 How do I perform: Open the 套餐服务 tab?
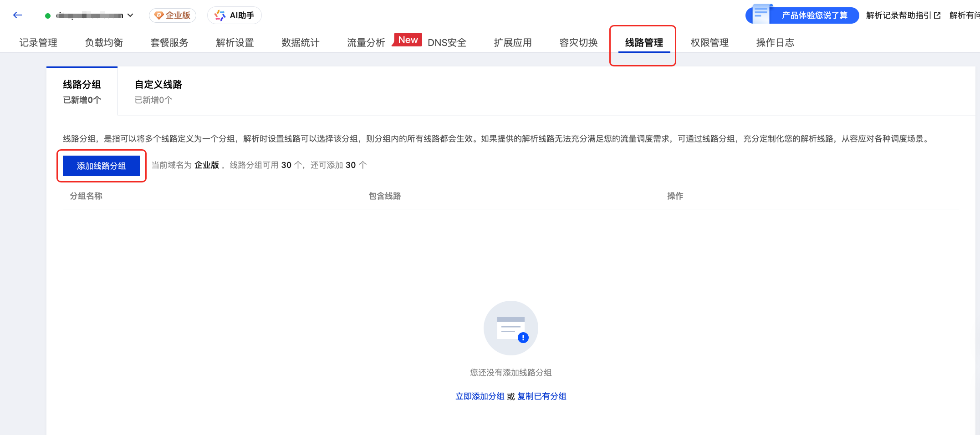(169, 43)
